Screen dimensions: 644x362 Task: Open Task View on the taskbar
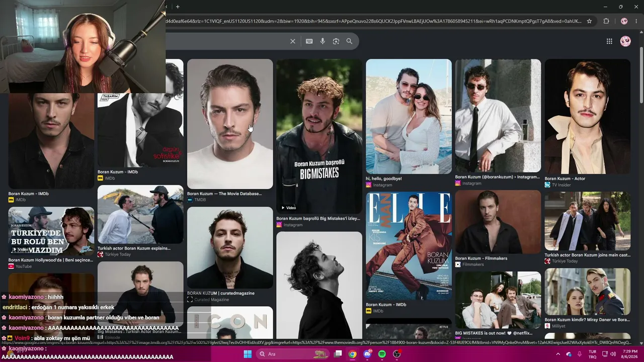point(338,354)
